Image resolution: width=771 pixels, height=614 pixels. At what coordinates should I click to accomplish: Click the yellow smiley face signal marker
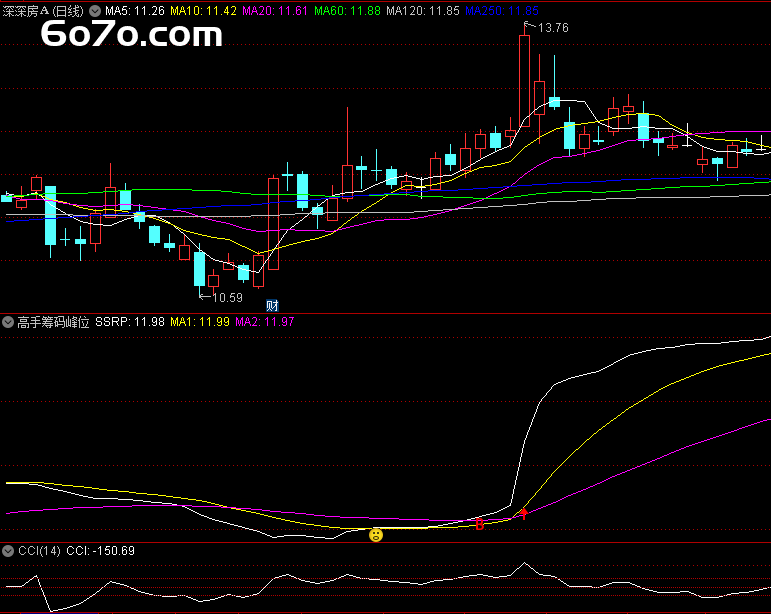pyautogui.click(x=376, y=535)
